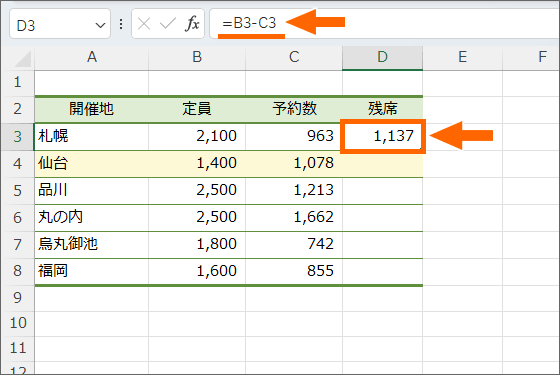Select column A header
This screenshot has width=560, height=375.
(x=92, y=58)
